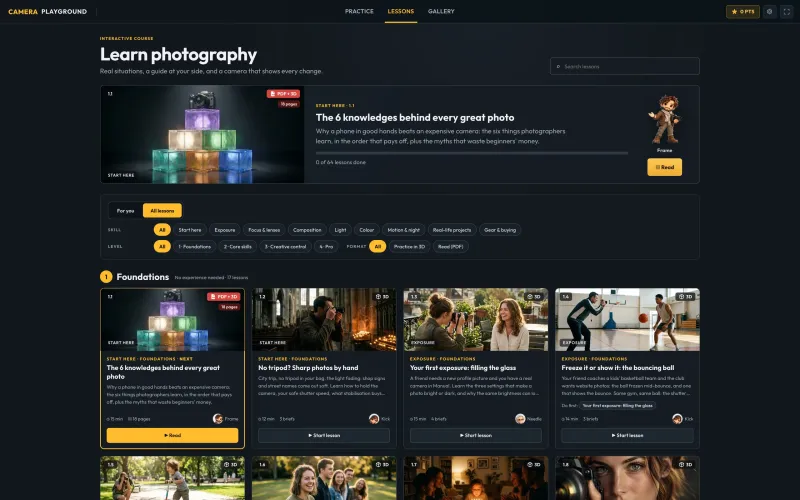Click the 3D badge on lesson 1.7 thumbnail
The image size is (800, 500).
tap(534, 464)
